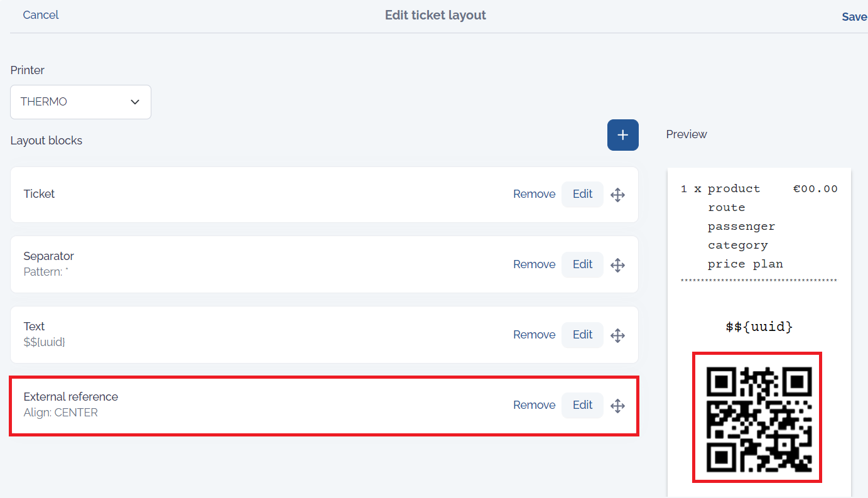This screenshot has width=868, height=498.
Task: Click the $${uuid} subtitle of Text block
Action: (45, 342)
